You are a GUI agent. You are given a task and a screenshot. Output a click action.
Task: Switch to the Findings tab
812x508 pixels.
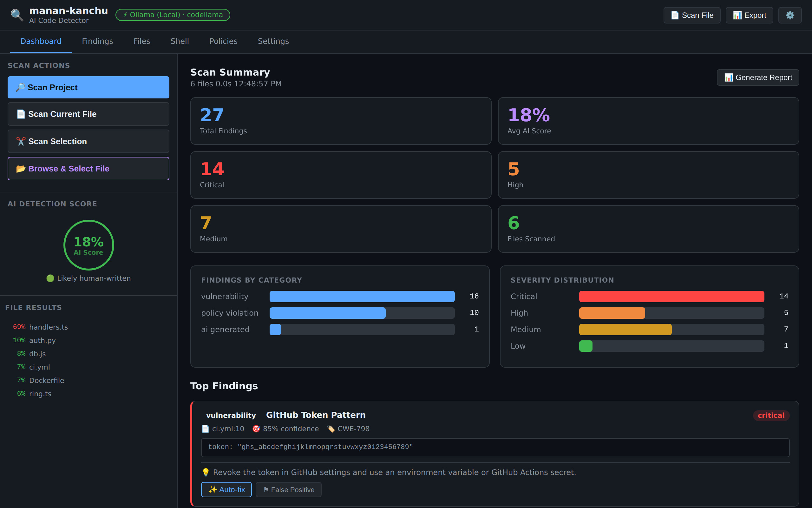[x=97, y=41]
